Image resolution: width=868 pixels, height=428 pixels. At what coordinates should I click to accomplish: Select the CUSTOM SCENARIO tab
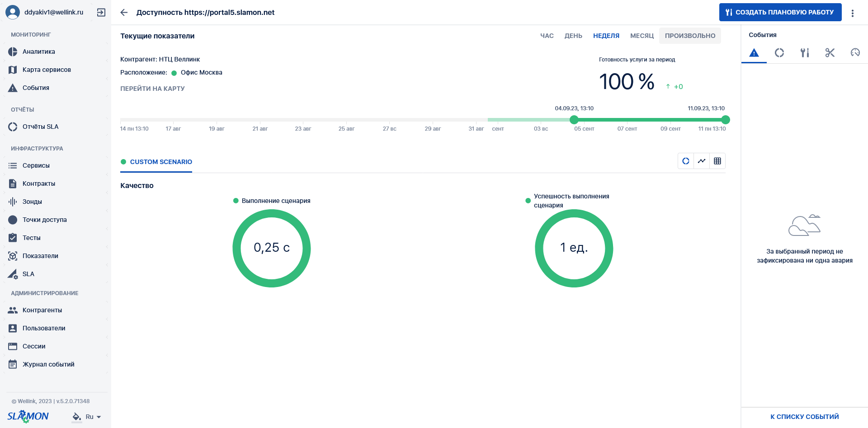[156, 162]
